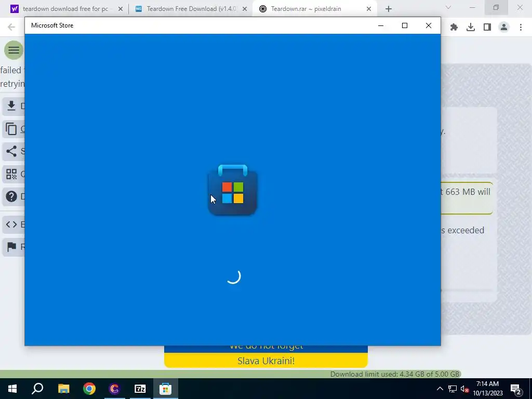Open muted volume tray icon

pyautogui.click(x=464, y=389)
